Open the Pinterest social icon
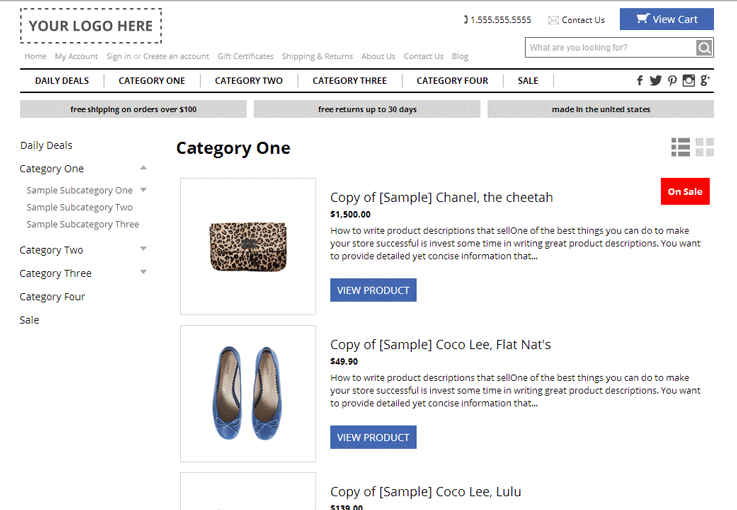Viewport: 737px width, 510px height. [672, 80]
